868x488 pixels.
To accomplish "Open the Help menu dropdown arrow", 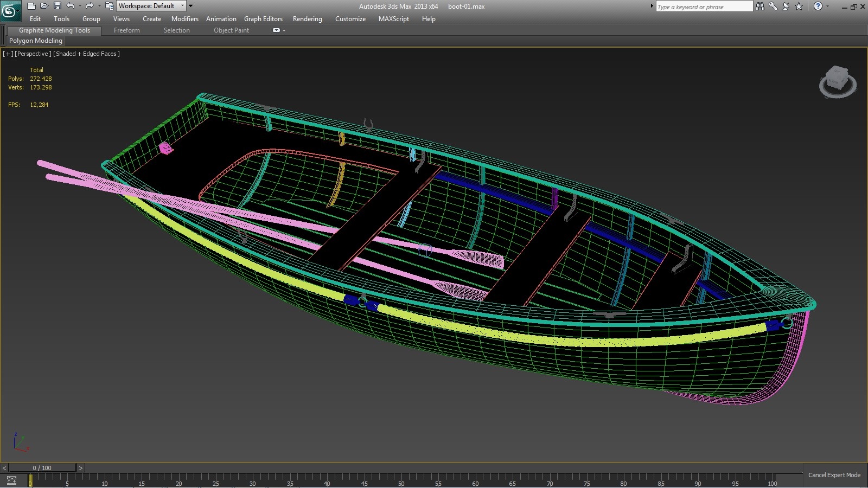I will point(827,6).
